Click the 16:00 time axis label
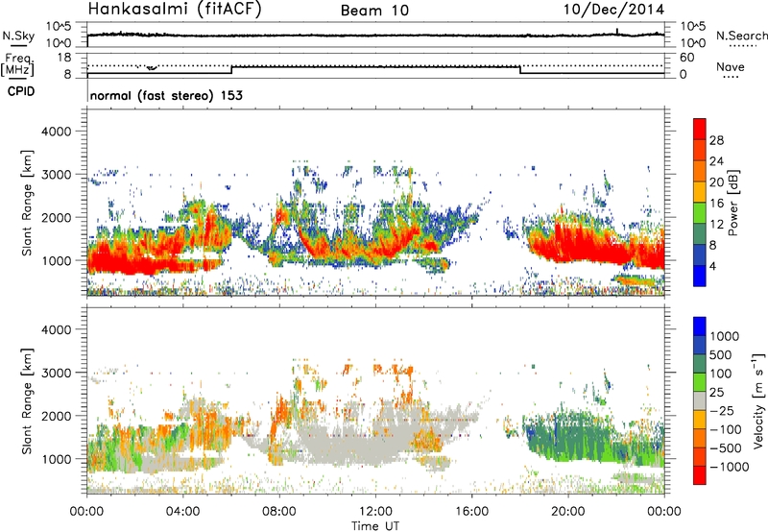Image resolution: width=768 pixels, height=532 pixels. point(471,512)
